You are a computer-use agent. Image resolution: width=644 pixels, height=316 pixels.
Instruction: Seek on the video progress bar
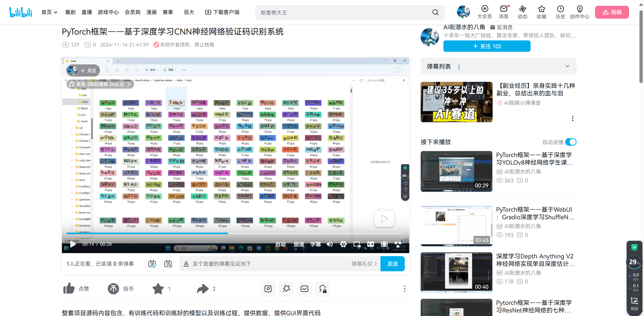click(278, 233)
